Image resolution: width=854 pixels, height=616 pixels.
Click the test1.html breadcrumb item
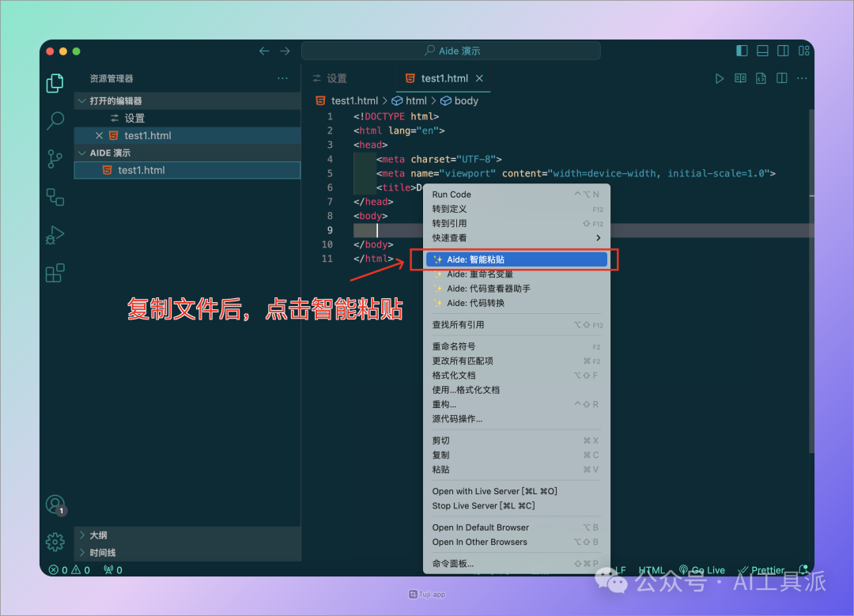click(347, 100)
